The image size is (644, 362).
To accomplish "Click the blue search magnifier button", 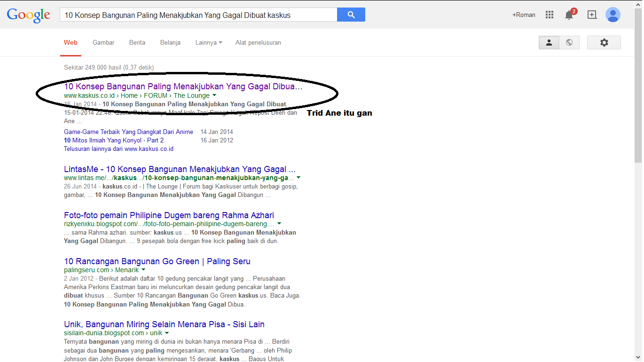I will pos(351,15).
